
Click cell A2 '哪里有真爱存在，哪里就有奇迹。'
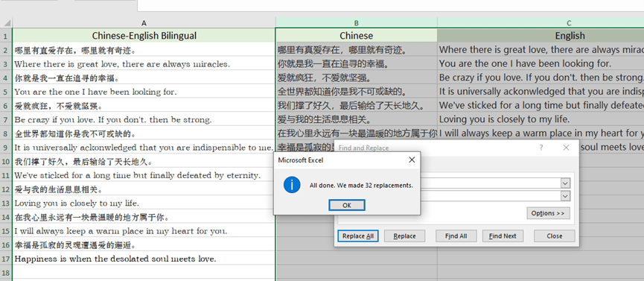click(x=144, y=50)
